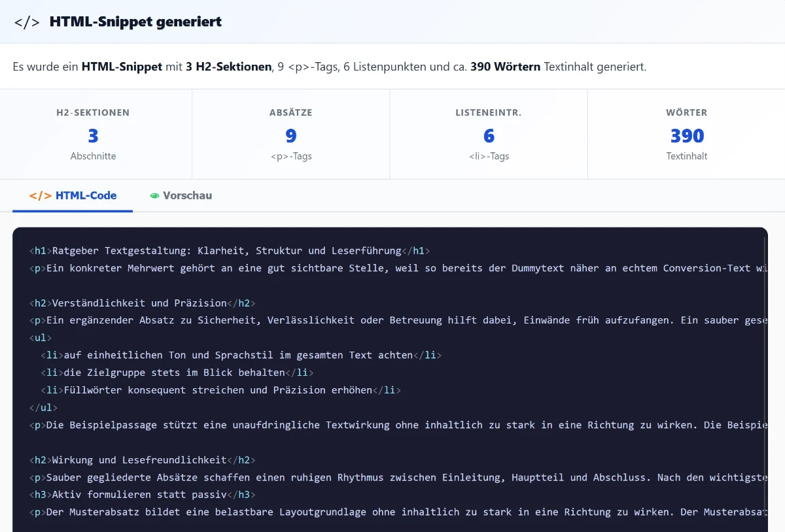Click the LISTENEINTR. stat card
The image size is (785, 532).
pos(488,134)
